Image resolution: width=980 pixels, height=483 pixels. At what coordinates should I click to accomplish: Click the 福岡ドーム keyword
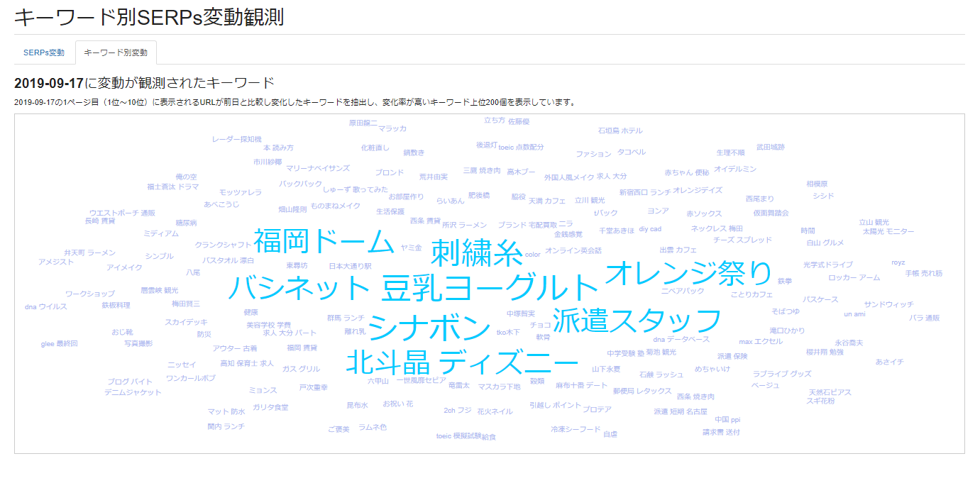324,242
